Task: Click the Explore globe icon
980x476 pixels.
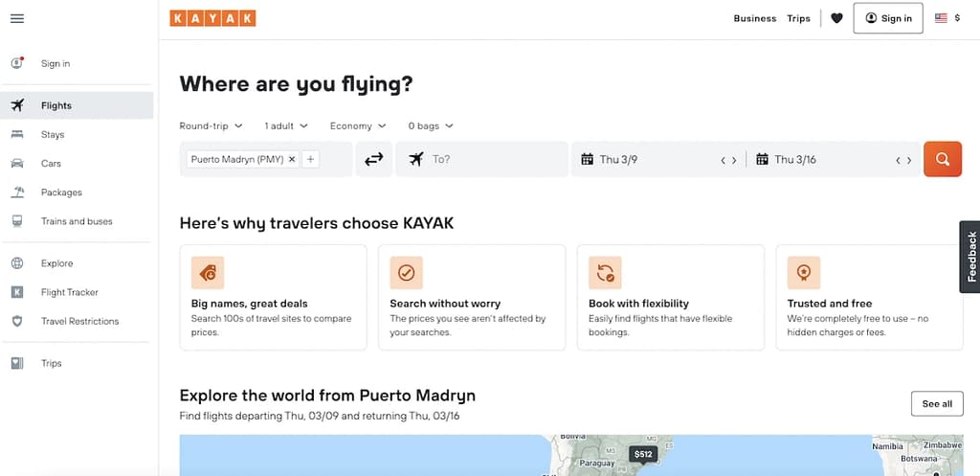Action: pos(17,263)
